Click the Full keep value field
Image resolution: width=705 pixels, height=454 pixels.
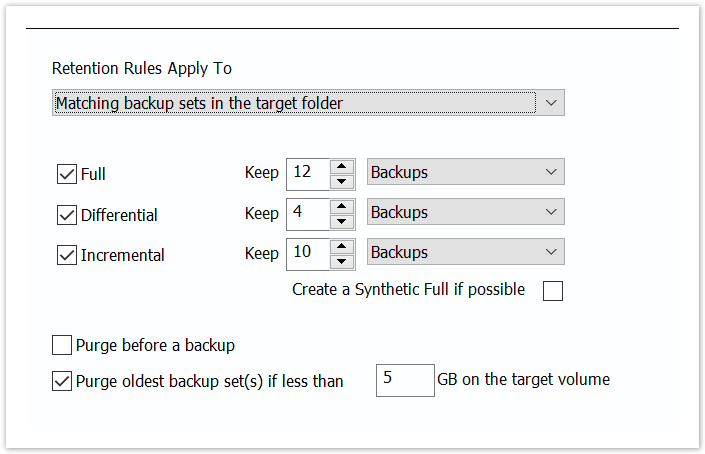(x=309, y=173)
